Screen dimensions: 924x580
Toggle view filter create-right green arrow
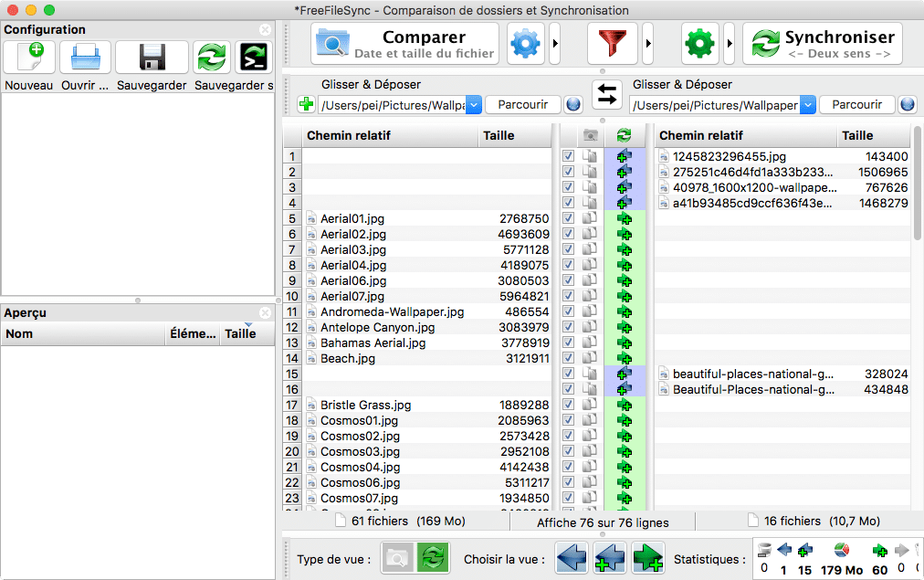(648, 557)
